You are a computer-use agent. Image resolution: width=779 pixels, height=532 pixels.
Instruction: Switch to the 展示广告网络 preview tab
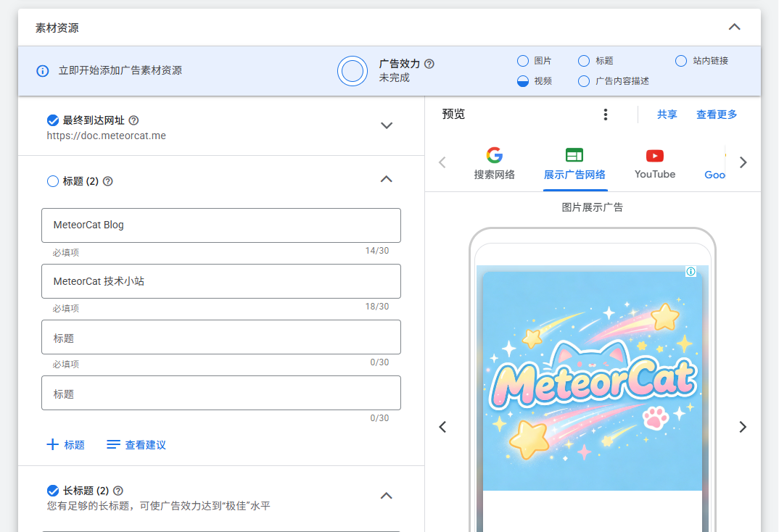click(574, 165)
